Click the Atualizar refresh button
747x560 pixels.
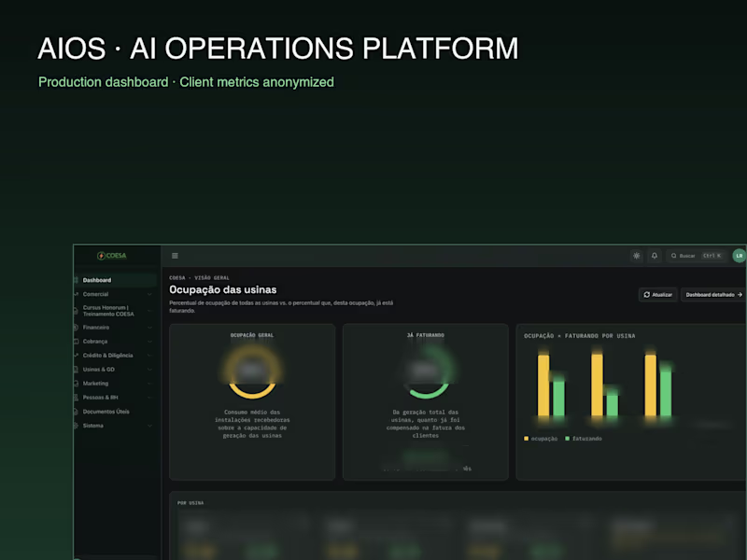pyautogui.click(x=658, y=295)
